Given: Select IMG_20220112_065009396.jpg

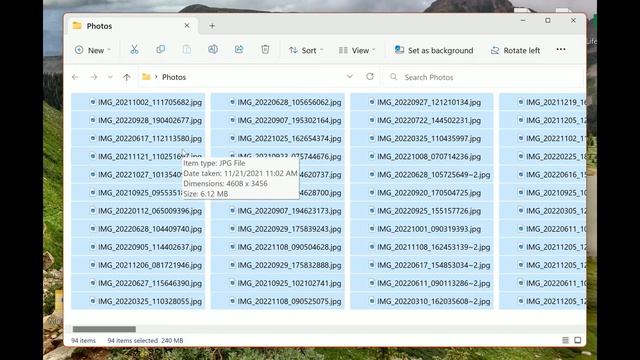Looking at the screenshot, I should pyautogui.click(x=138, y=211).
